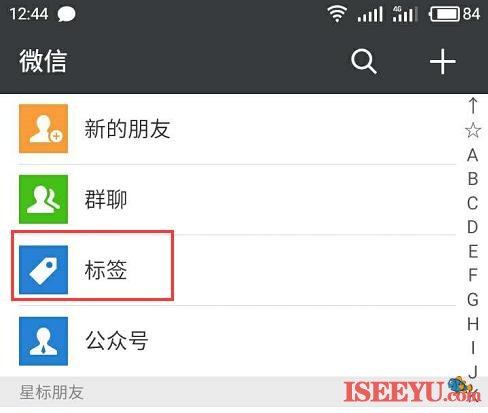The height and width of the screenshot is (413, 488).
Task: Tap the message bubble status icon
Action: point(66,15)
